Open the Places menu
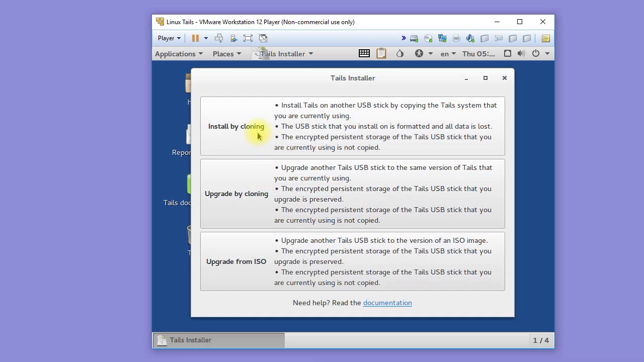Image resolution: width=644 pixels, height=362 pixels. coord(227,54)
